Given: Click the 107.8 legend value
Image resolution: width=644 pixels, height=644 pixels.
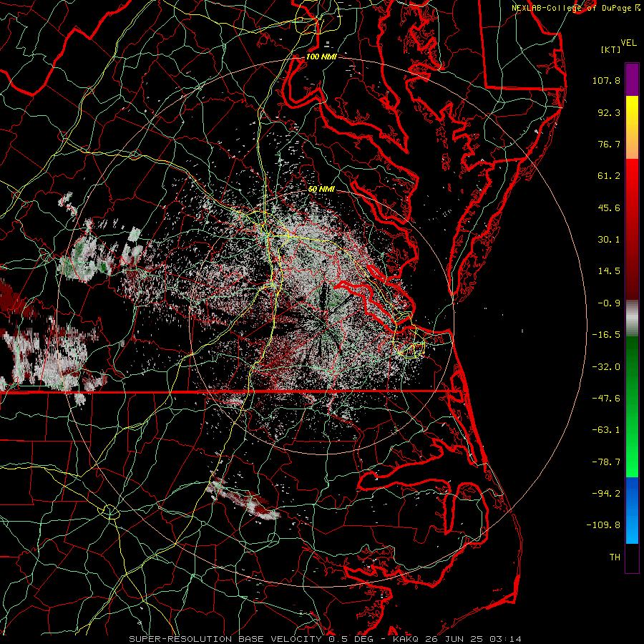Looking at the screenshot, I should tap(606, 80).
